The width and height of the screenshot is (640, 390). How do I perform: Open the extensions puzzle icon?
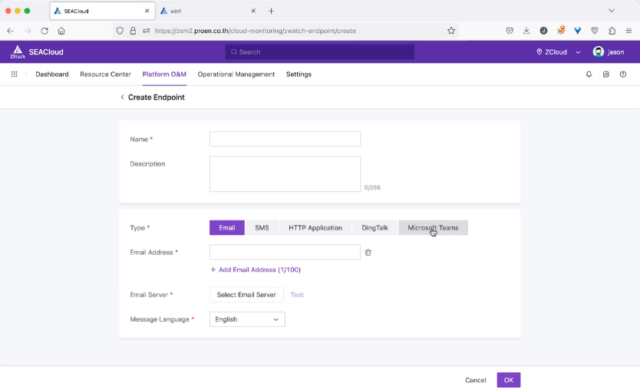tap(612, 31)
